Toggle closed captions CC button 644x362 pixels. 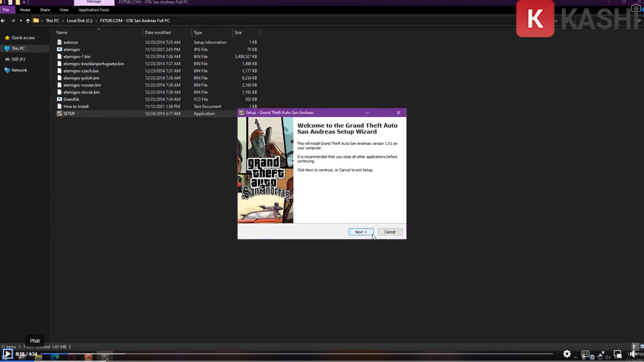click(x=585, y=354)
